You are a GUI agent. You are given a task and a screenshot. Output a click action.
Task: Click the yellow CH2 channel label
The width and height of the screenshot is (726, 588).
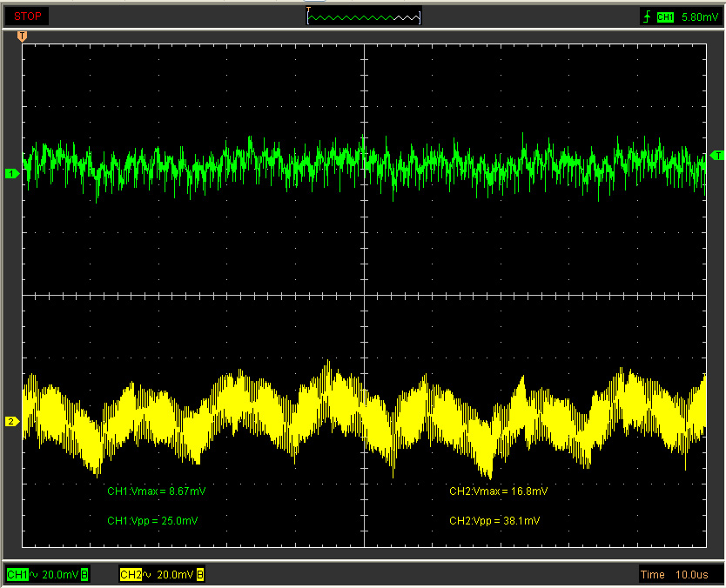point(131,575)
